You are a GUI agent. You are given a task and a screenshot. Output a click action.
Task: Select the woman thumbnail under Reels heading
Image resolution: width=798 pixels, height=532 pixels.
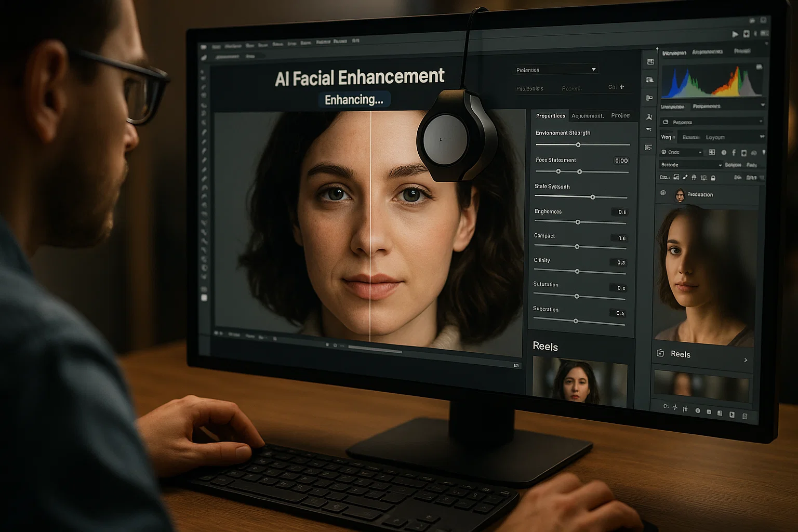click(579, 381)
